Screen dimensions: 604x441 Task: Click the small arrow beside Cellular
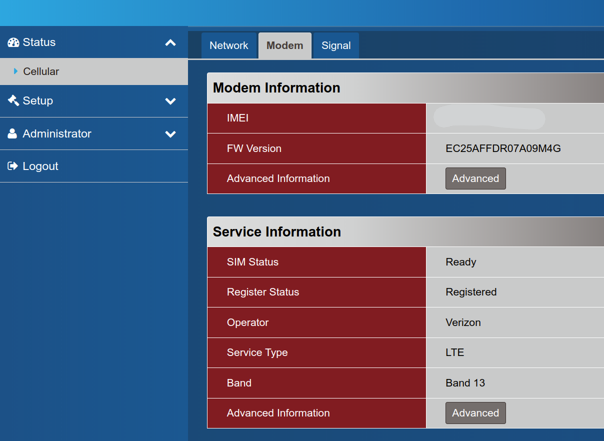(15, 71)
